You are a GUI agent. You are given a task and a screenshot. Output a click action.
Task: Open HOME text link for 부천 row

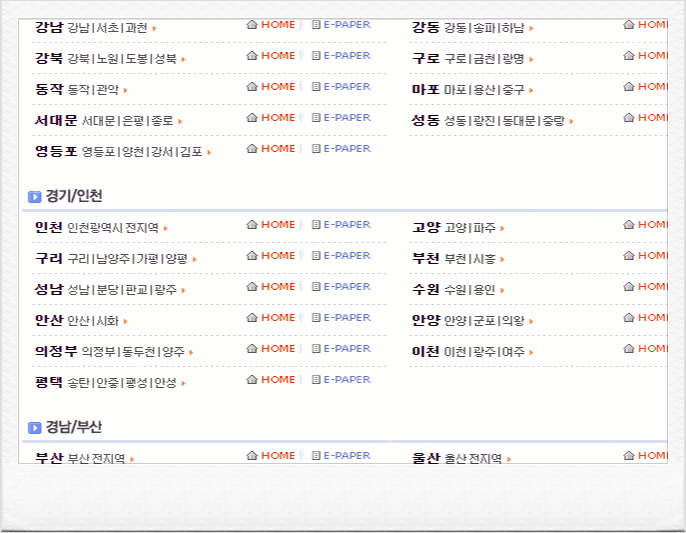653,256
